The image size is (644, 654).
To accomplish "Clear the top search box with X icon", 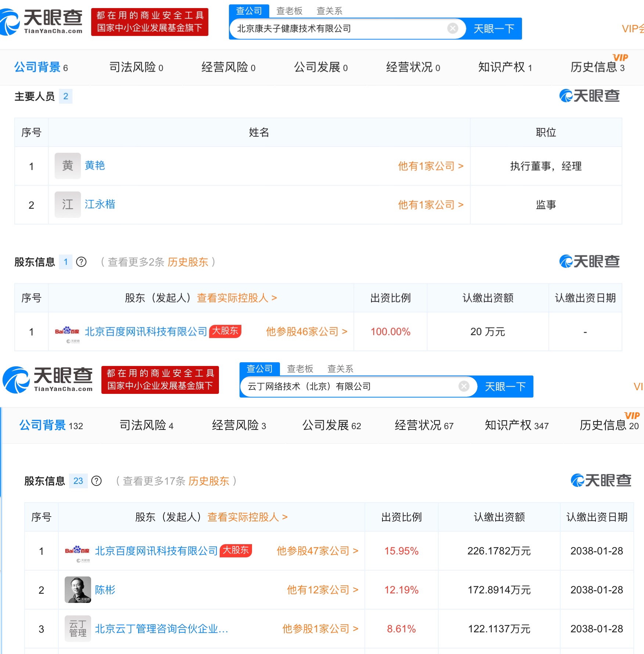I will click(453, 28).
